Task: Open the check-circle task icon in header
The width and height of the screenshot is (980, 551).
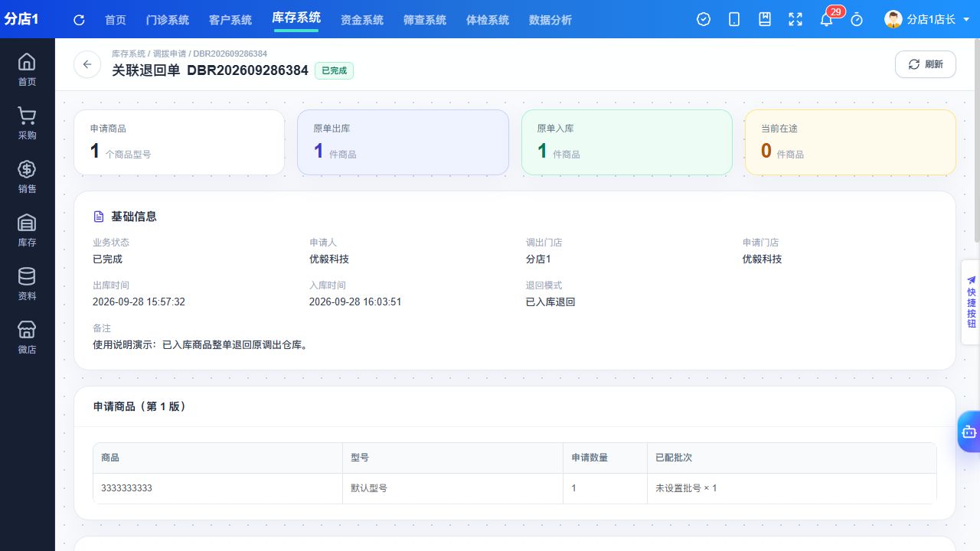Action: pos(704,20)
